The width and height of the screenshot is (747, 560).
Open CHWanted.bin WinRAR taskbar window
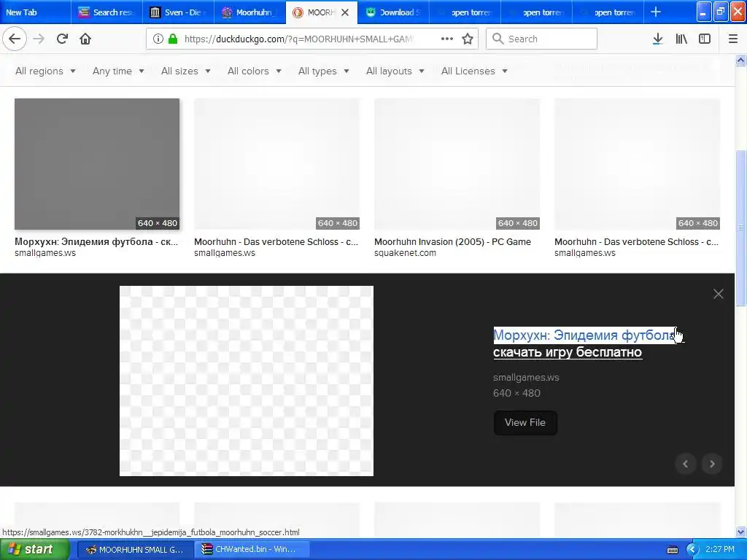coord(252,550)
